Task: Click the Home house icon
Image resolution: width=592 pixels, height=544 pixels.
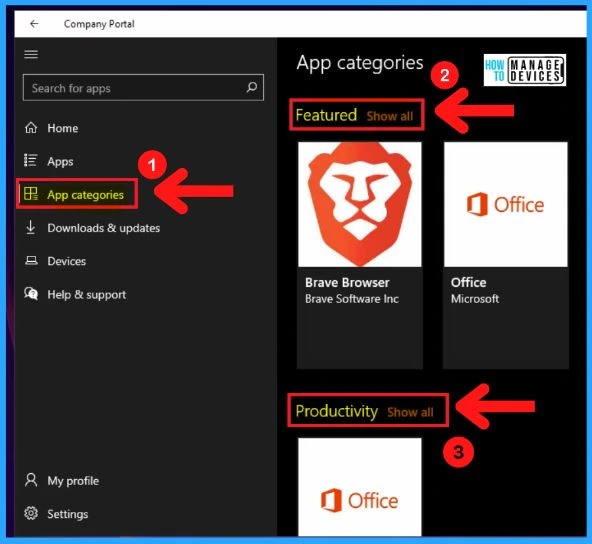Action: tap(31, 128)
